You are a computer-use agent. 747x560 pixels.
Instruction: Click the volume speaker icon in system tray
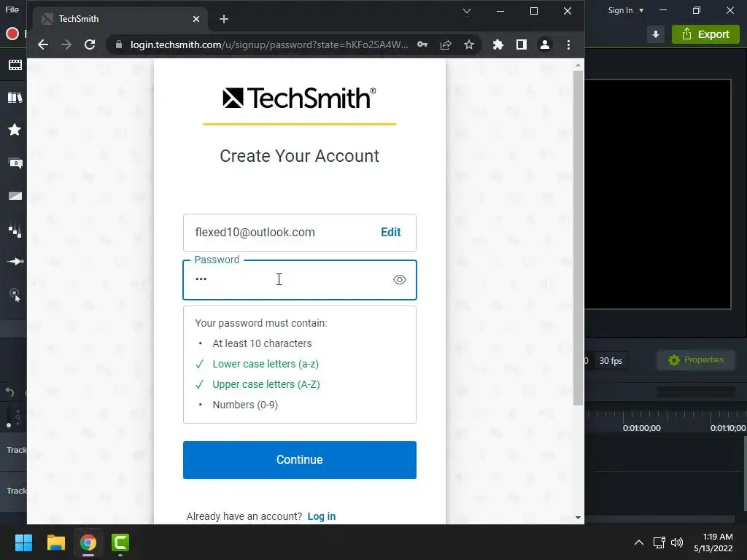(x=676, y=542)
